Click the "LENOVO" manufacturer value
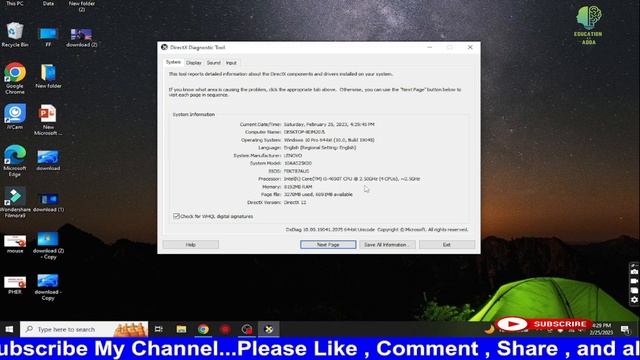Viewport: 640px width, 360px height. 293,156
